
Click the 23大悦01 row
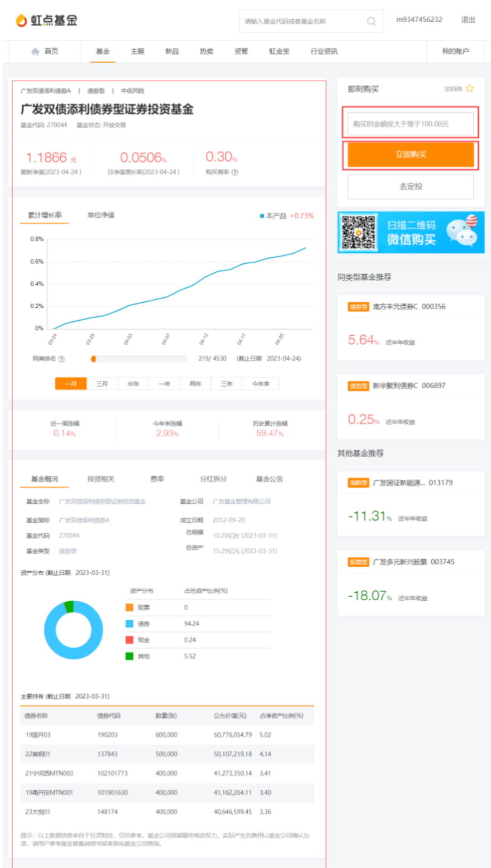(x=167, y=812)
